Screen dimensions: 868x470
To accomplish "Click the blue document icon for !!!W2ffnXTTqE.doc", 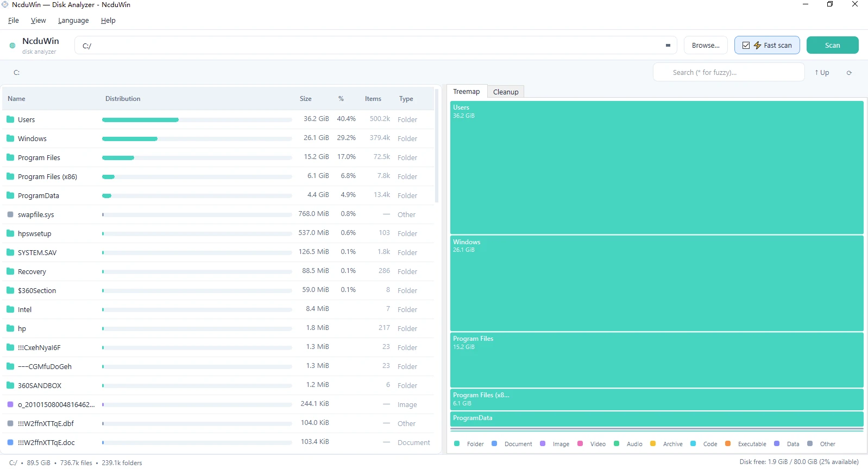I will tap(10, 442).
